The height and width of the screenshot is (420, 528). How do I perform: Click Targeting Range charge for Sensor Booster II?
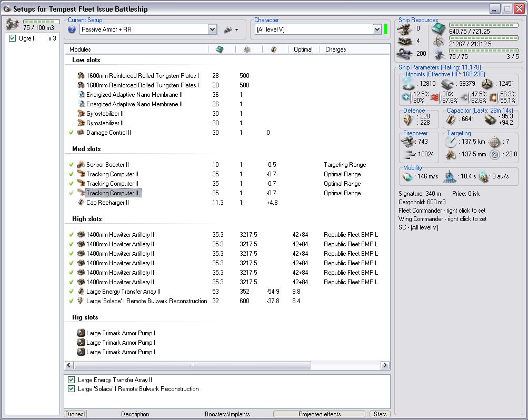click(x=345, y=165)
